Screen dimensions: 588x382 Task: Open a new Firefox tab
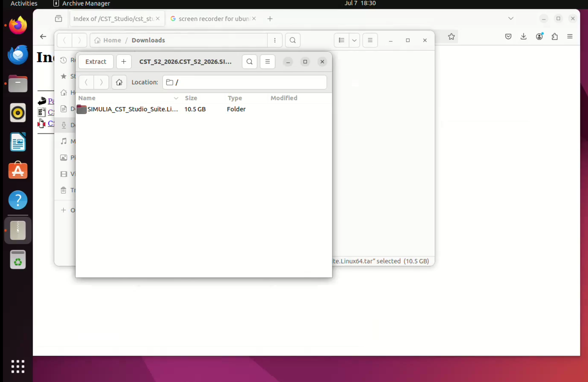point(270,19)
